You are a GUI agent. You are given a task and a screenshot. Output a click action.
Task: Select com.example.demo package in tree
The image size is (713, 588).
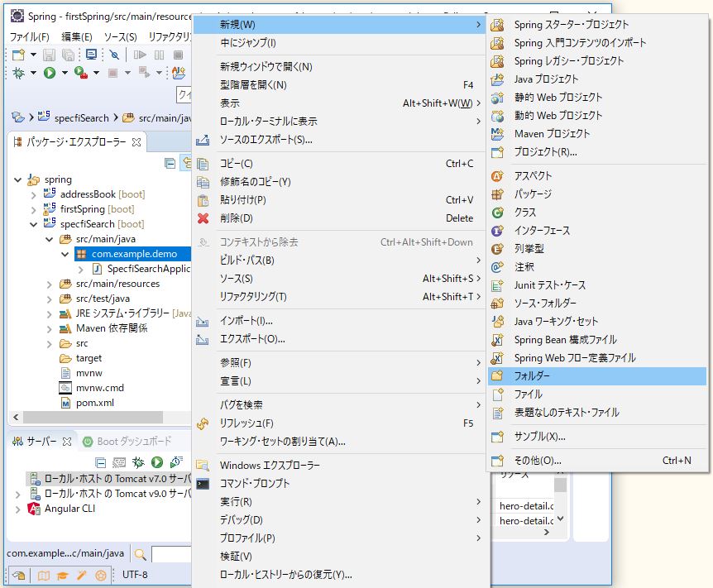point(132,254)
